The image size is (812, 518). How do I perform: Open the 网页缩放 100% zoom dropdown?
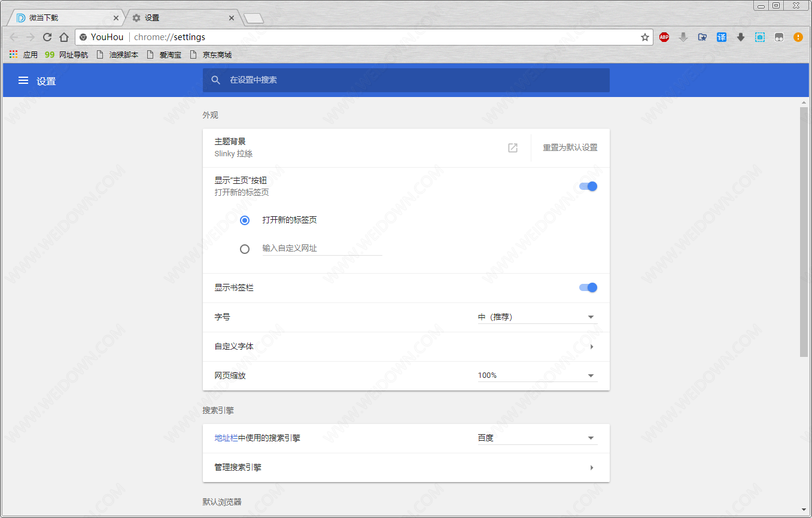coord(537,375)
